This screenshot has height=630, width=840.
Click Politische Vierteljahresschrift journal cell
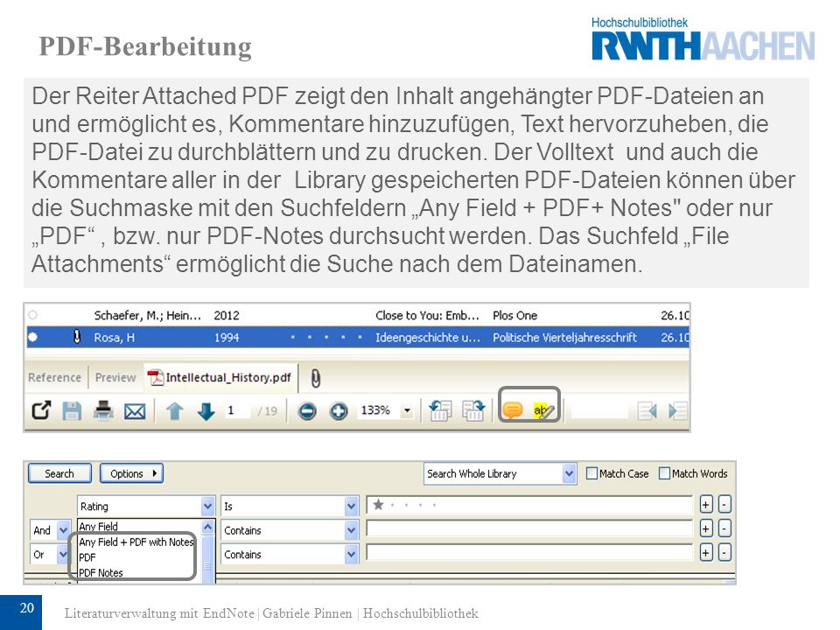[x=564, y=338]
